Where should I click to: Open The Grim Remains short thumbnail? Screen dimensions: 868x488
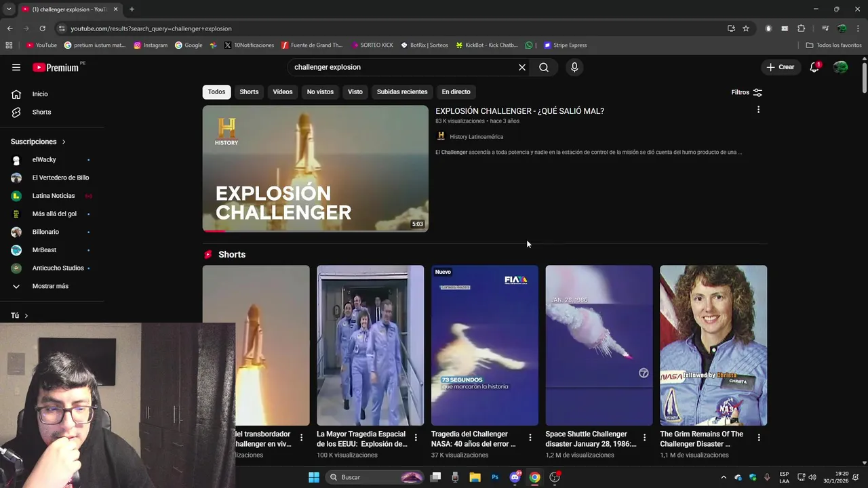coord(713,345)
